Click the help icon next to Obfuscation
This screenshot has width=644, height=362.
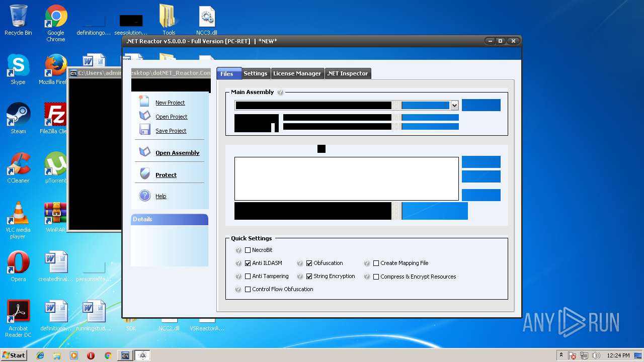(300, 263)
